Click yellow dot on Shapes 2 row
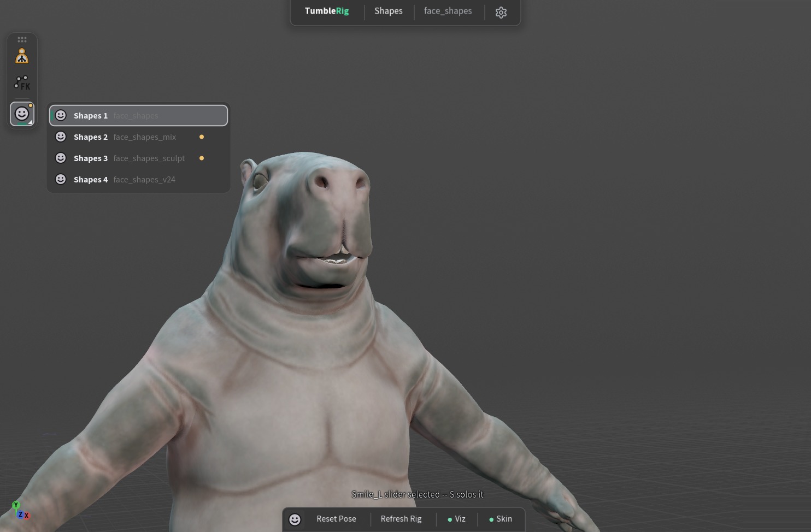 pos(202,137)
